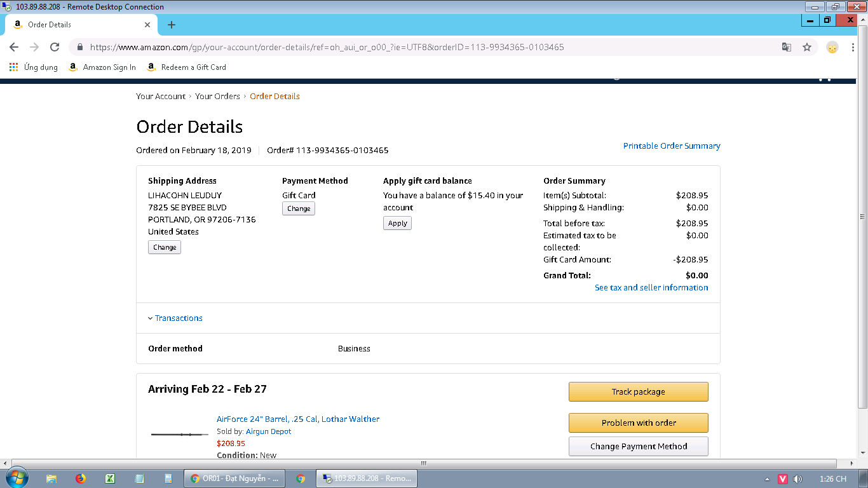Apply the gift card balance
868x488 pixels.
tap(397, 224)
